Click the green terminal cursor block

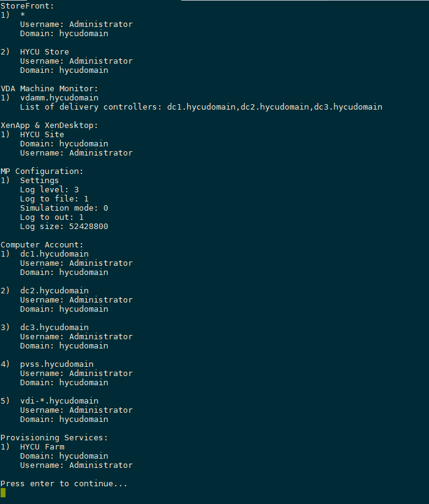click(x=3, y=492)
